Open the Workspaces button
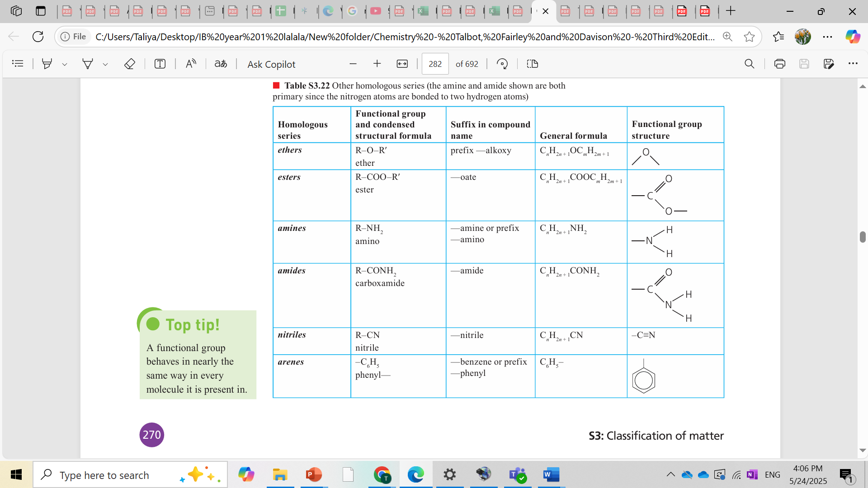868x488 pixels. 16,11
